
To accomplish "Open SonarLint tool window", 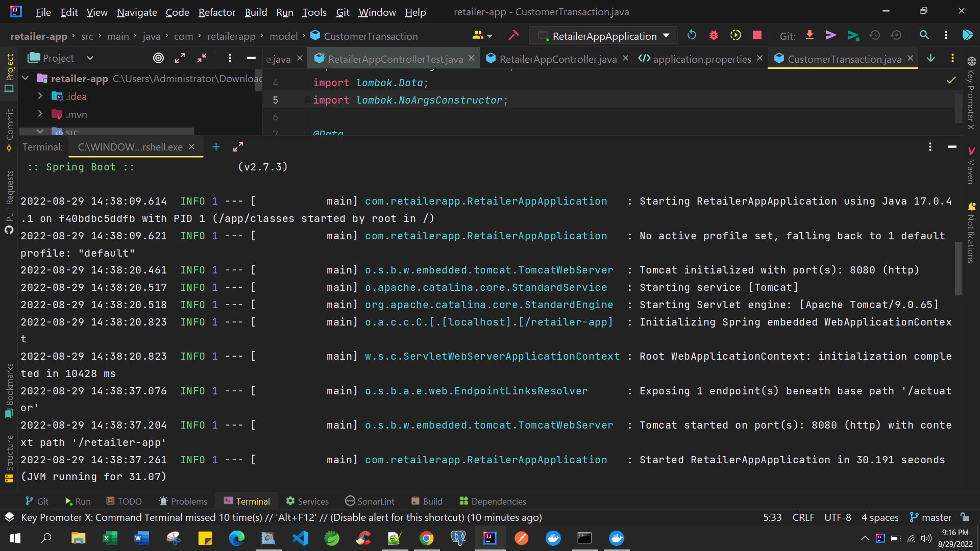I will tap(370, 501).
